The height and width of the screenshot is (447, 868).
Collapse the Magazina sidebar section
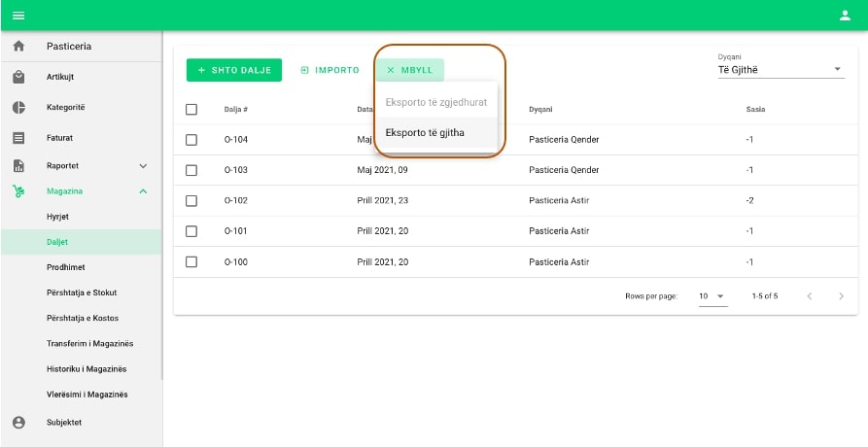click(143, 191)
